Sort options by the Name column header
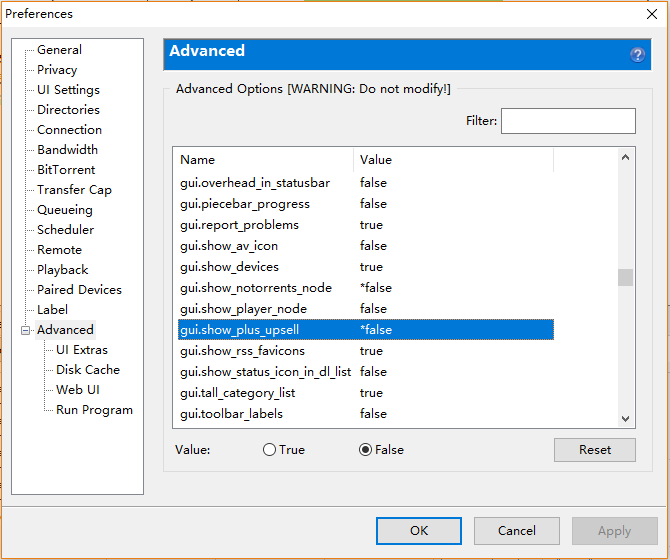 tap(264, 160)
